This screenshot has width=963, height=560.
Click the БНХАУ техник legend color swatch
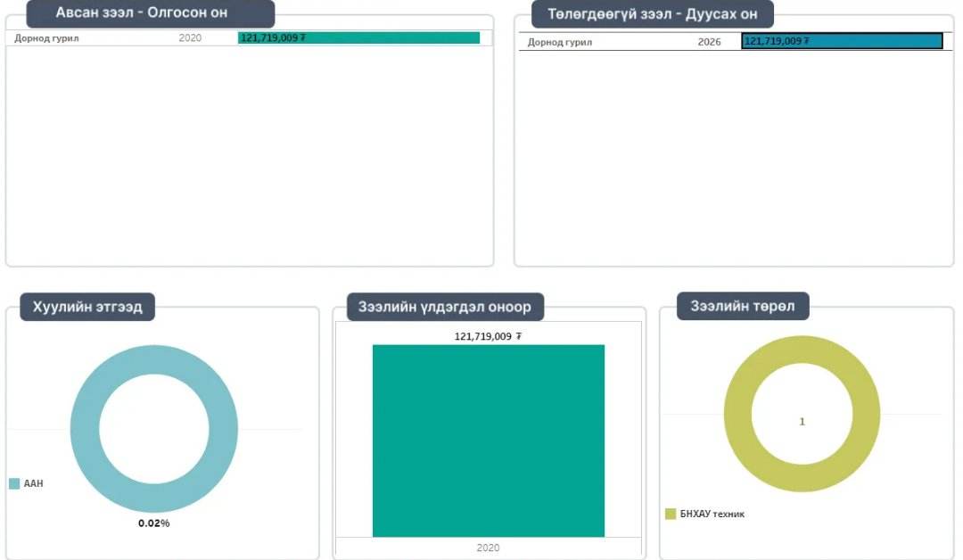671,514
